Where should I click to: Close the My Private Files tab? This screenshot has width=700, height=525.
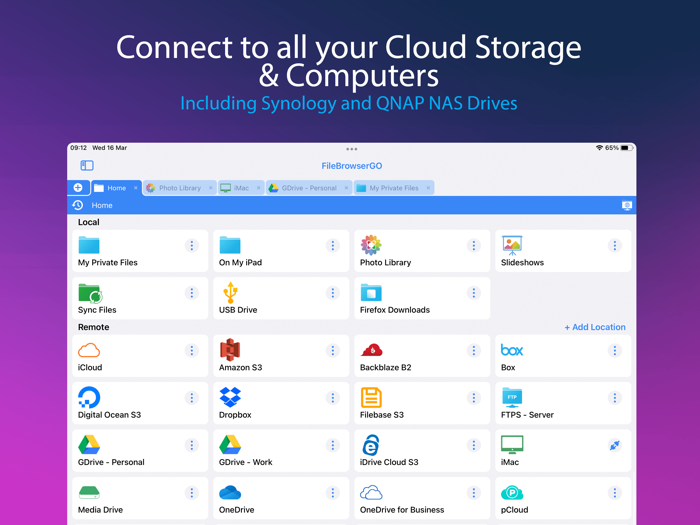[428, 188]
